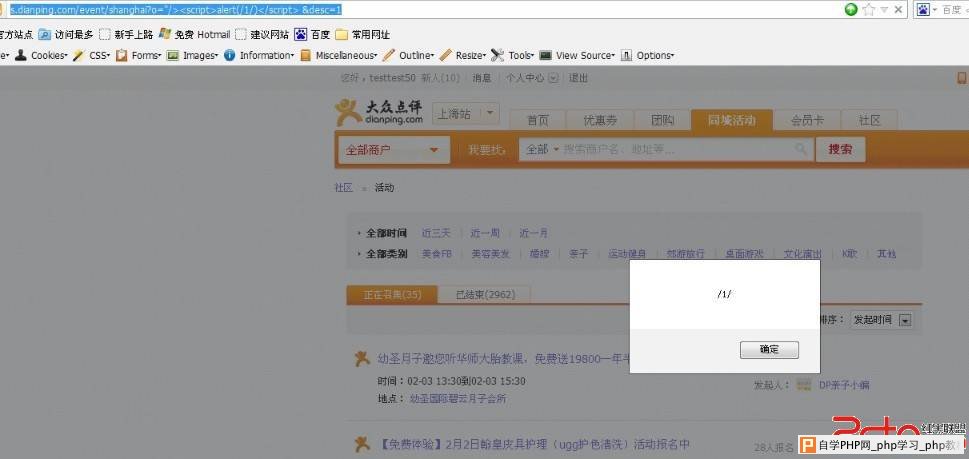Filter category 美食FB

[437, 253]
